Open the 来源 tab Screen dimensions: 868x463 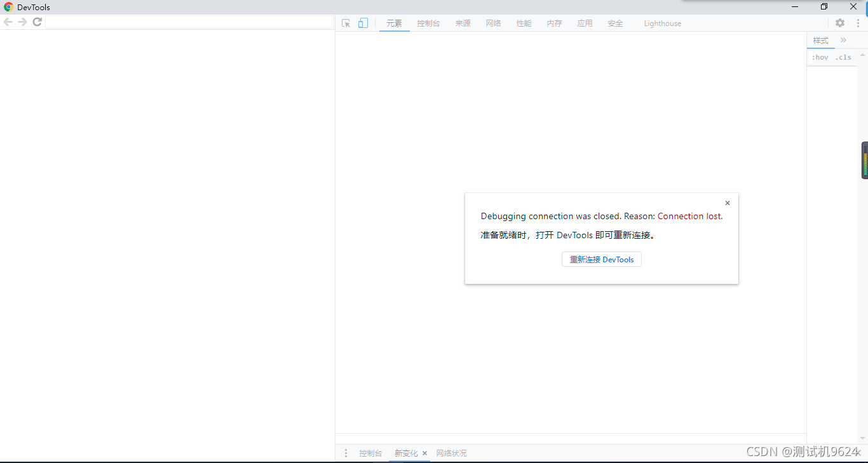pos(463,23)
